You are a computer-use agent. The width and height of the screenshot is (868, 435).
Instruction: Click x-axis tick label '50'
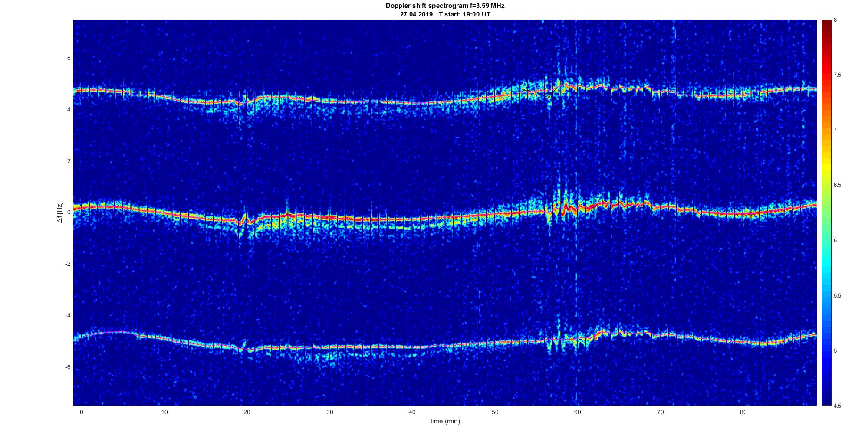point(495,412)
